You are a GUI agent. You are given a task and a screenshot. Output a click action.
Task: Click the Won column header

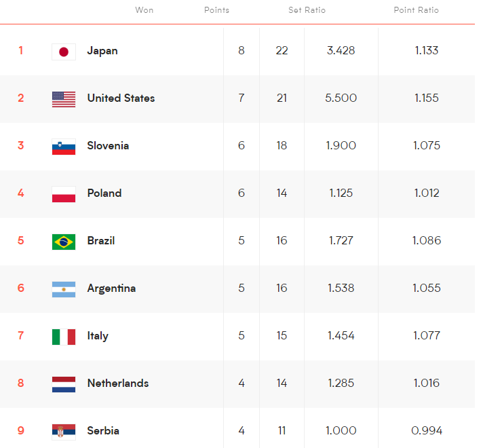[x=145, y=10]
